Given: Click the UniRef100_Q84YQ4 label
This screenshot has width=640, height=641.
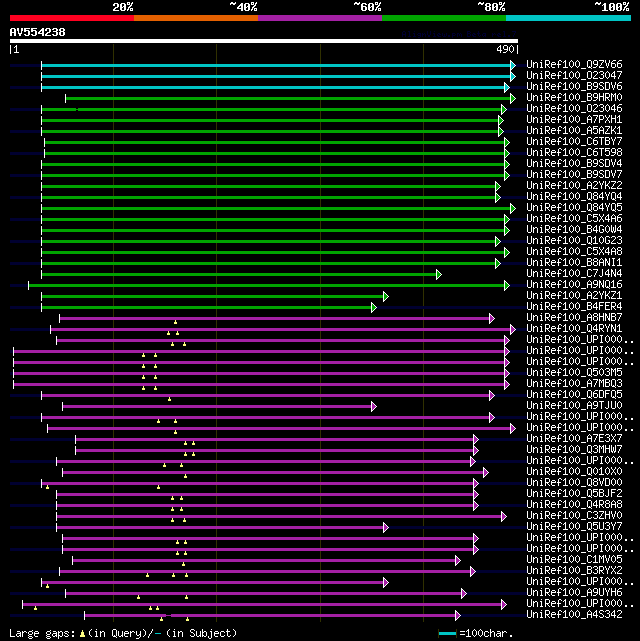Looking at the screenshot, I should pos(574,196).
